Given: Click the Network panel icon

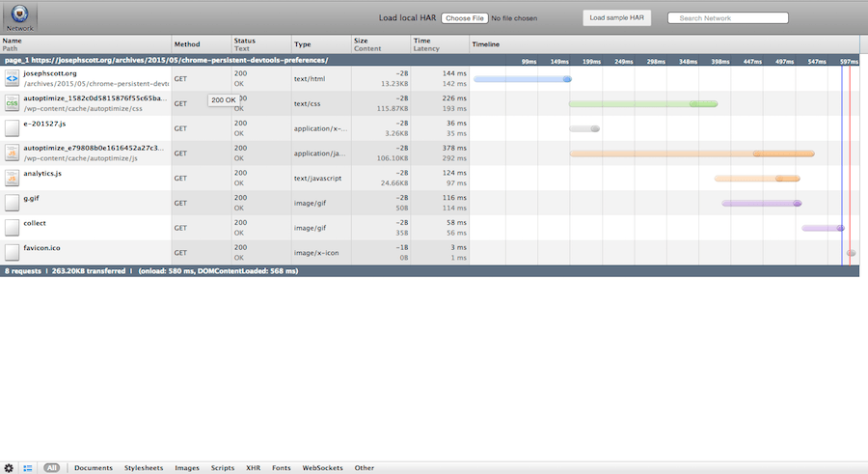Looking at the screenshot, I should (19, 16).
